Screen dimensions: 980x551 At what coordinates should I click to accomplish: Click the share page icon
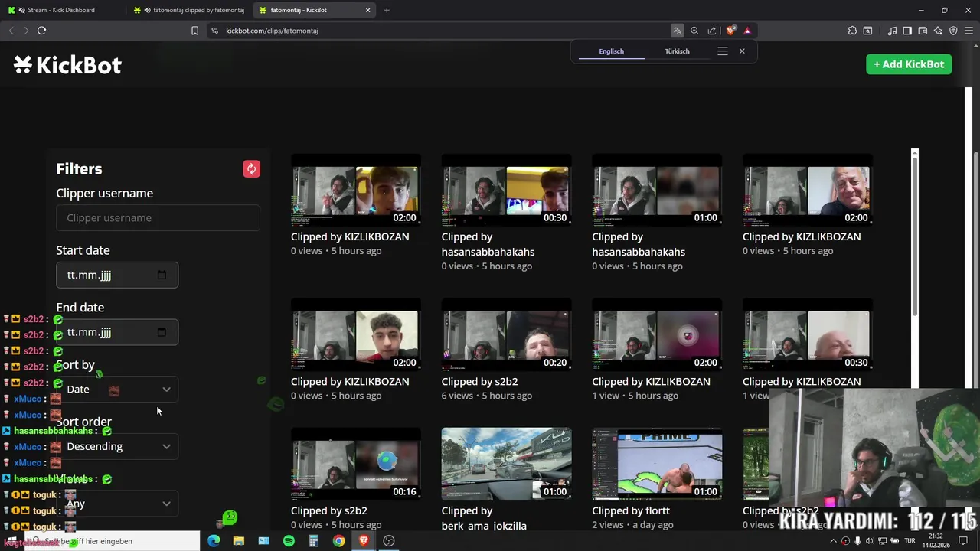712,31
